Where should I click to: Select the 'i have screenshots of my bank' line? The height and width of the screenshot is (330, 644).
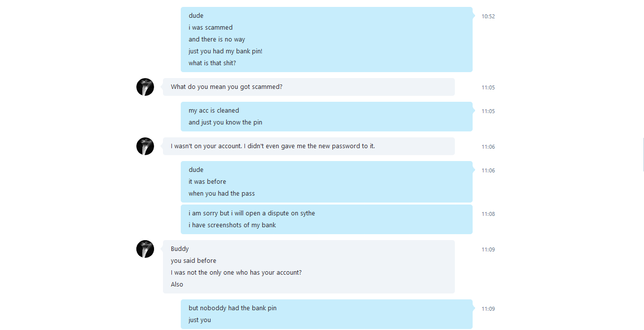click(x=232, y=225)
